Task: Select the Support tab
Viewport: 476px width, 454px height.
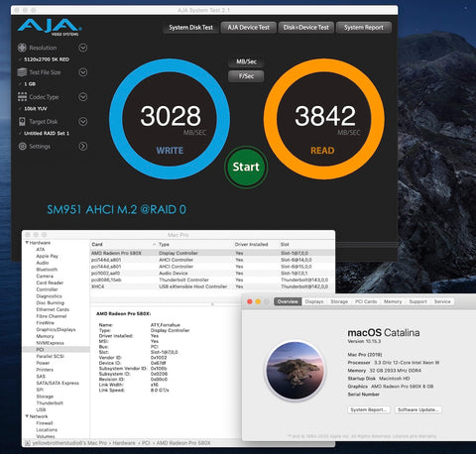Action: click(x=417, y=301)
